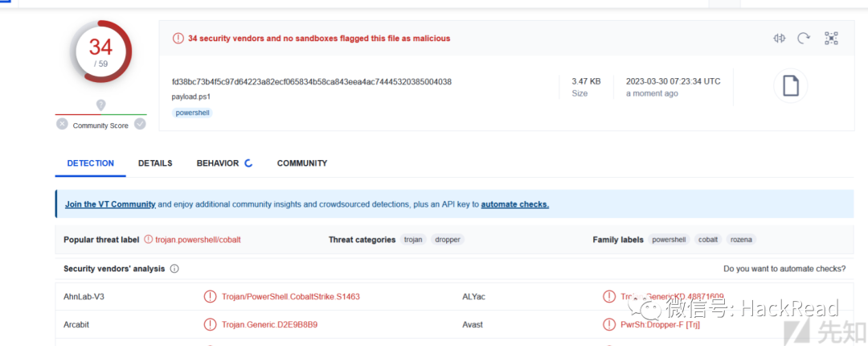Click Trojan.Generic.D2E9B8B9 detection result
The image size is (868, 346).
click(269, 324)
